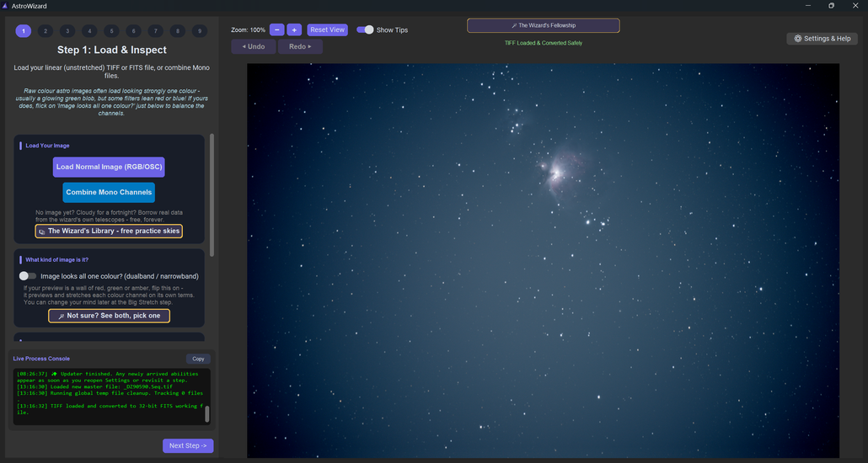The width and height of the screenshot is (868, 463).
Task: Zoom in with the plus button
Action: [x=294, y=29]
